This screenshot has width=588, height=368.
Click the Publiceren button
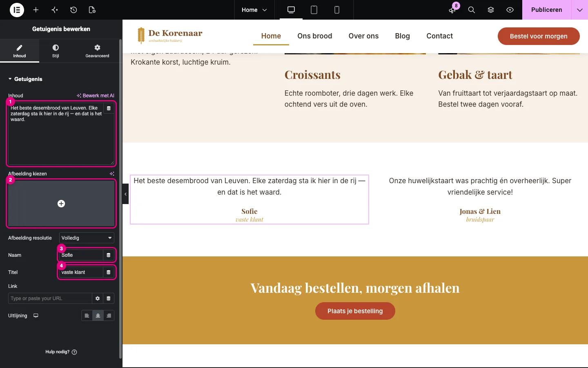(x=546, y=10)
